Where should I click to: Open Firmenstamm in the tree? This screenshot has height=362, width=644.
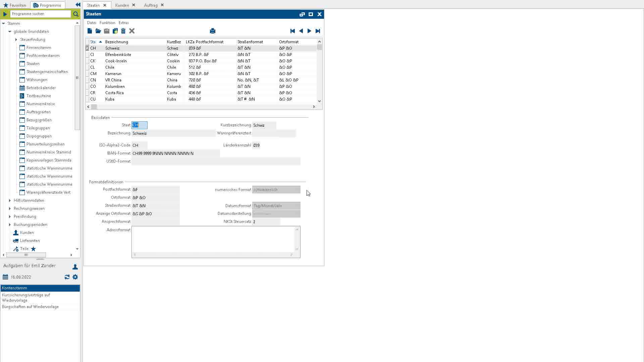(x=39, y=48)
